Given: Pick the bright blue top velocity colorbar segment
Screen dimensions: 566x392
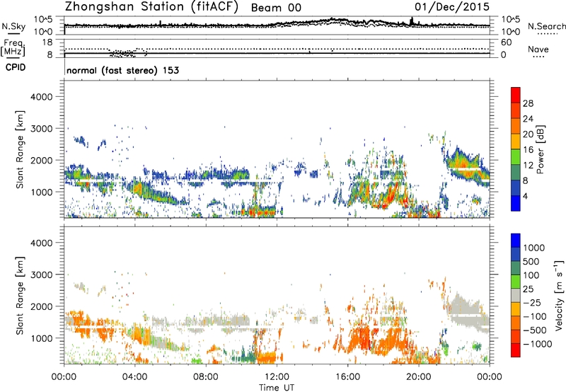Looking at the screenshot, I should click(x=516, y=241).
